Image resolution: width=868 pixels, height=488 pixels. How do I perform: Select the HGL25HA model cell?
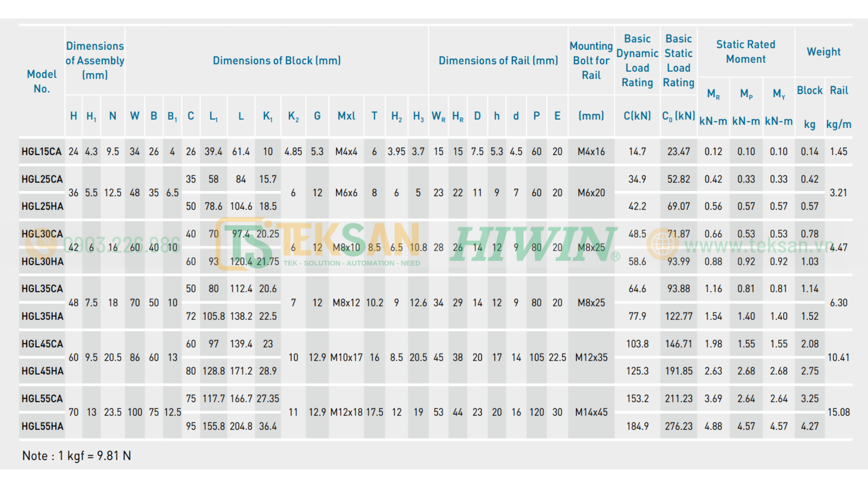point(42,206)
